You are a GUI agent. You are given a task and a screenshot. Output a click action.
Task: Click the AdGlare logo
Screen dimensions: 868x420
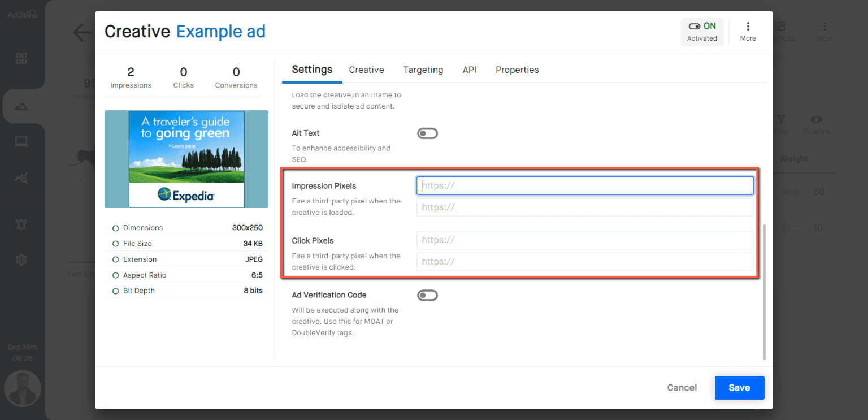(x=23, y=15)
